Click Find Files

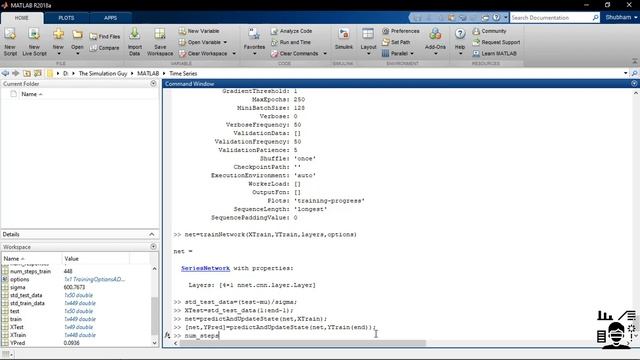coord(105,36)
